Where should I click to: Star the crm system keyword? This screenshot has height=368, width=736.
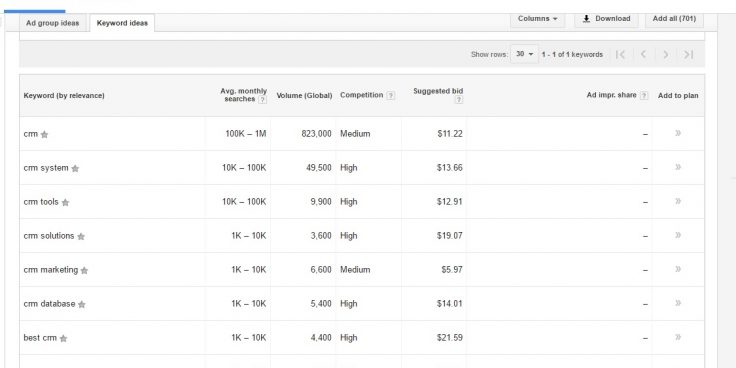click(75, 169)
